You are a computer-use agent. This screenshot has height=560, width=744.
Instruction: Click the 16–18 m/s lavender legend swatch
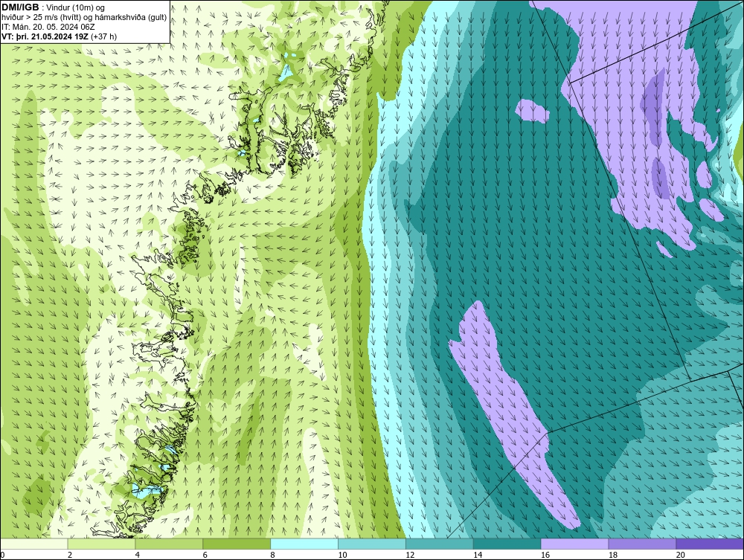574,544
